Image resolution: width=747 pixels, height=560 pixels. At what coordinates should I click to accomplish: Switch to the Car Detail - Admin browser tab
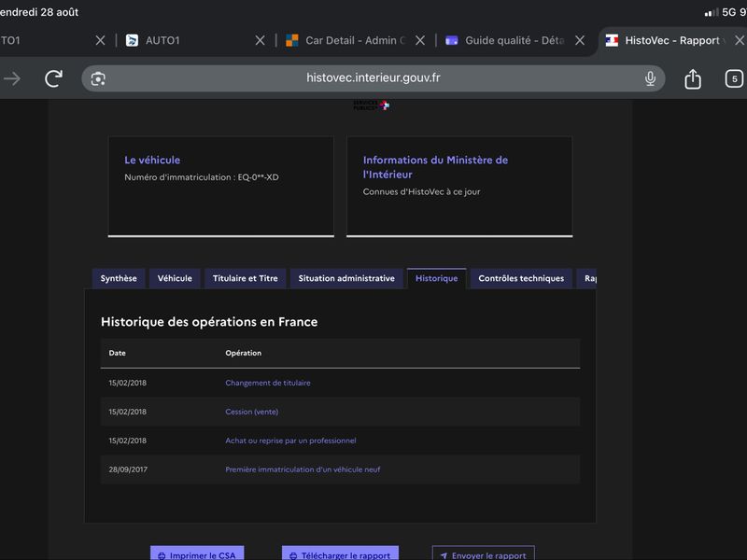tap(356, 40)
